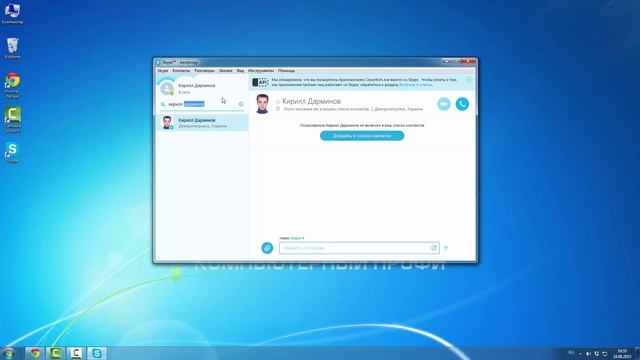Click the search magnifier icon
Screen dimensions: 640x360
point(163,104)
